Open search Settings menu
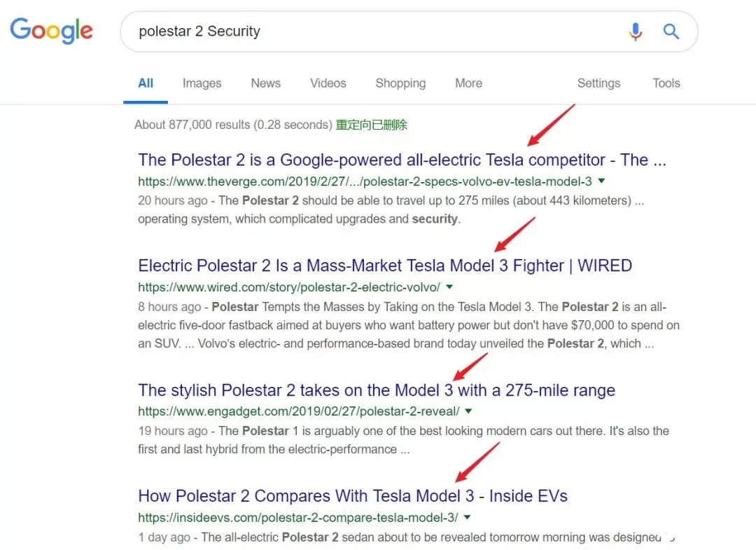 point(598,83)
